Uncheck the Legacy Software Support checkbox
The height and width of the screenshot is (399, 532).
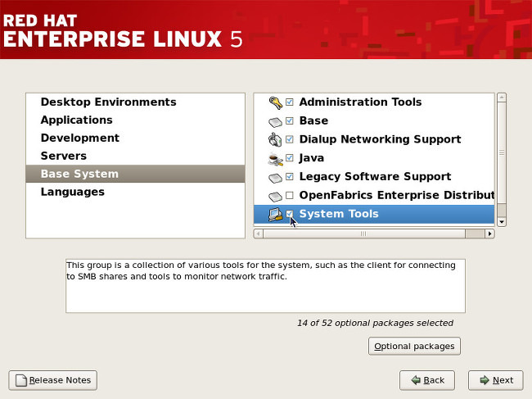pos(290,177)
